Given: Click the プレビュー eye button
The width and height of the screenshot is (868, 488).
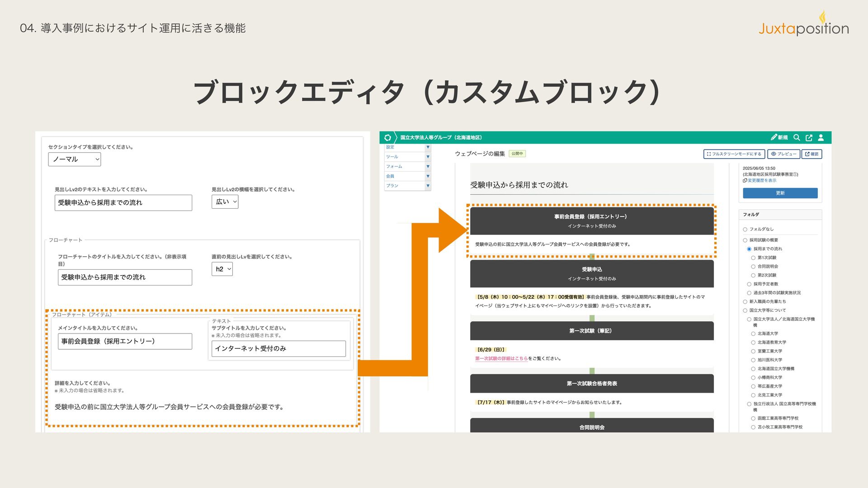Looking at the screenshot, I should pos(783,154).
